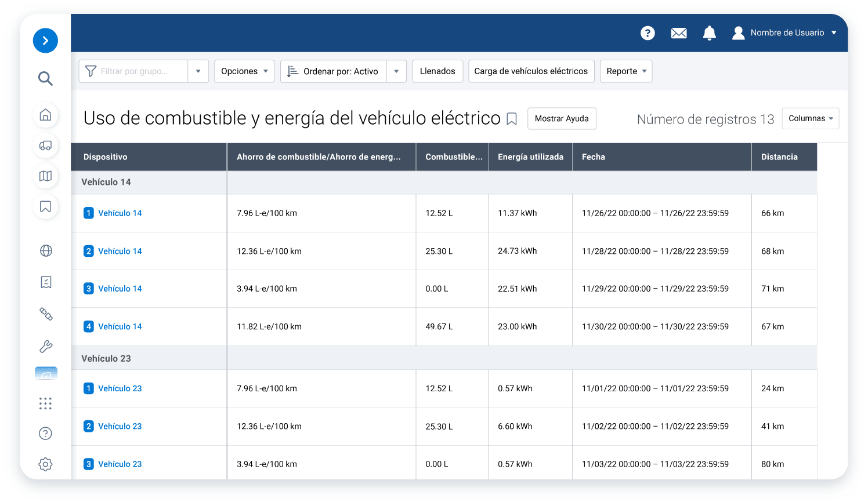Click Carga de vehículos eléctricos button
The height and width of the screenshot is (502, 868).
[531, 71]
